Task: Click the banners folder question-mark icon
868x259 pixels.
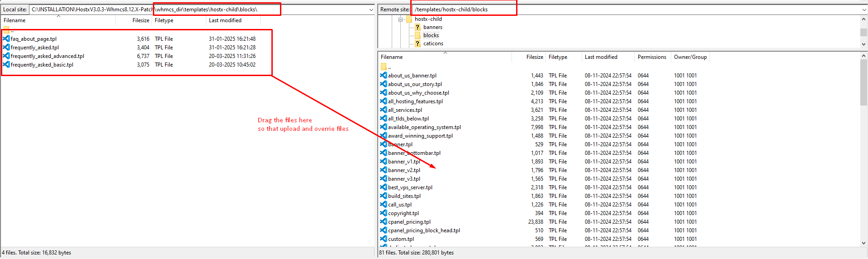Action: click(x=417, y=27)
